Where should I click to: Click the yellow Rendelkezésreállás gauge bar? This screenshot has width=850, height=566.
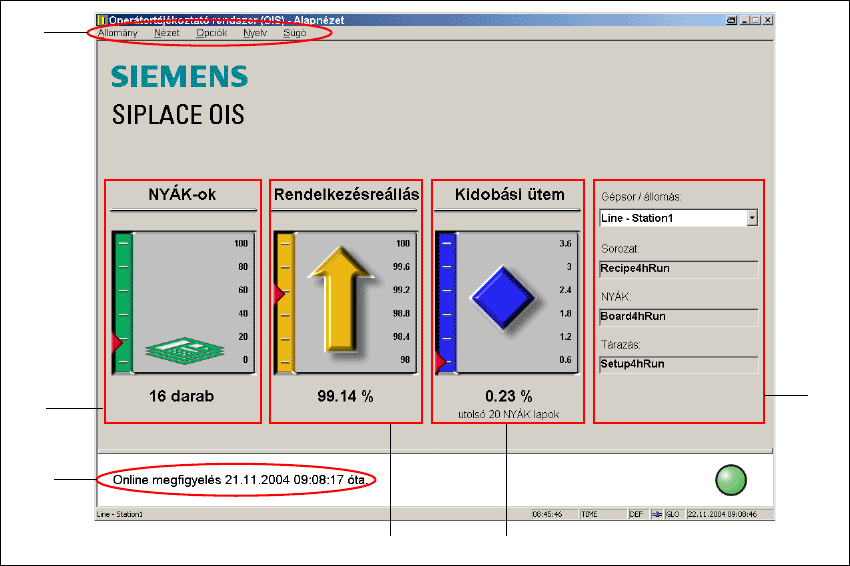click(285, 303)
